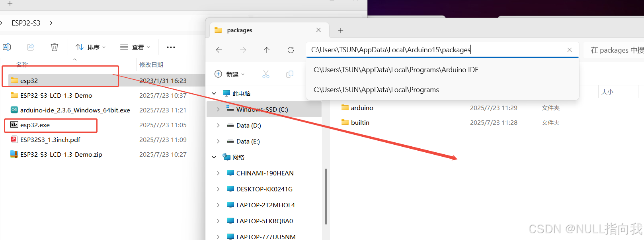Open new tab in ESP32-S3 window
The image size is (644, 240).
pos(10,3)
